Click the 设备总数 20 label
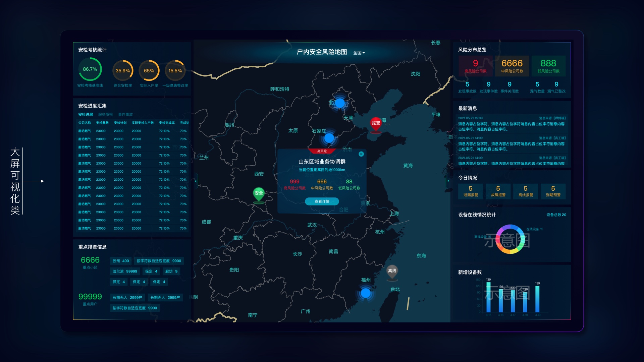 556,215
